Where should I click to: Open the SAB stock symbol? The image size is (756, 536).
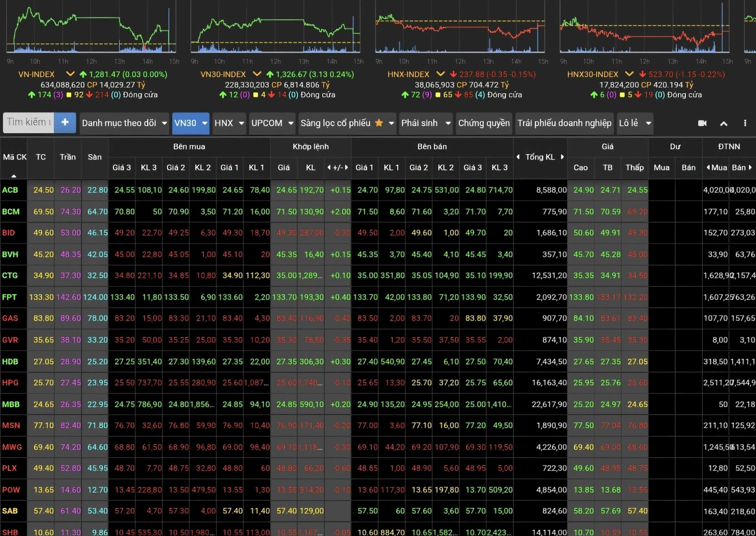(10, 511)
